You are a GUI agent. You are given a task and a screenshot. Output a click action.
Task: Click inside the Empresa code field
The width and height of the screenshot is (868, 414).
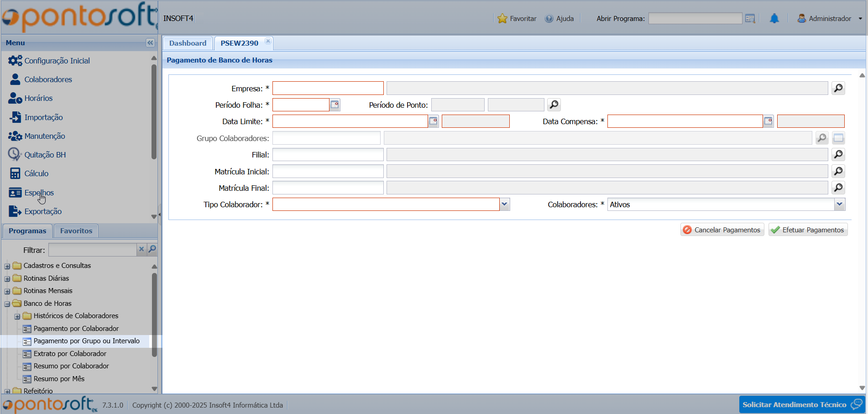328,89
